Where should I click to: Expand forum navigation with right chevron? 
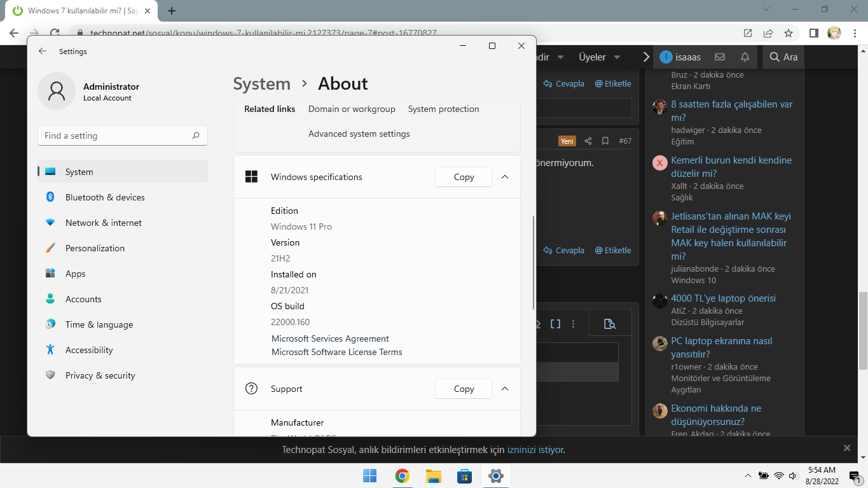[646, 57]
